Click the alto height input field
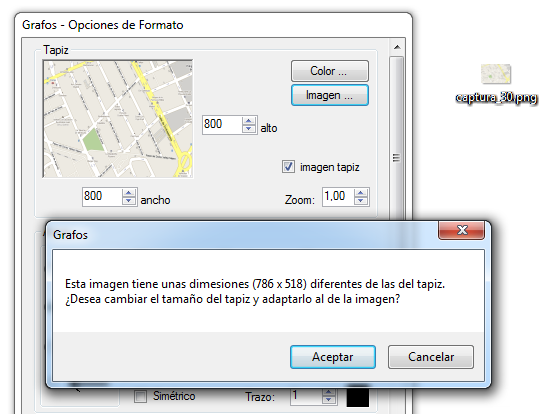The height and width of the screenshot is (414, 550). coord(222,125)
